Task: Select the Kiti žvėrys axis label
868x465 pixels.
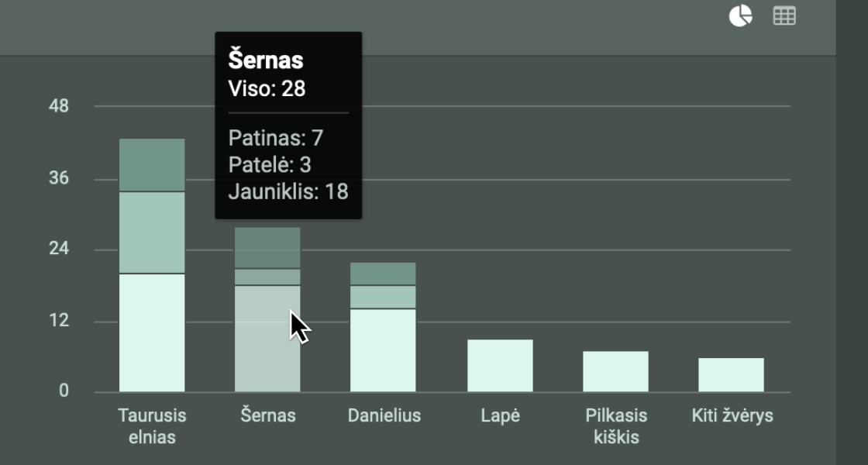Action: [732, 415]
